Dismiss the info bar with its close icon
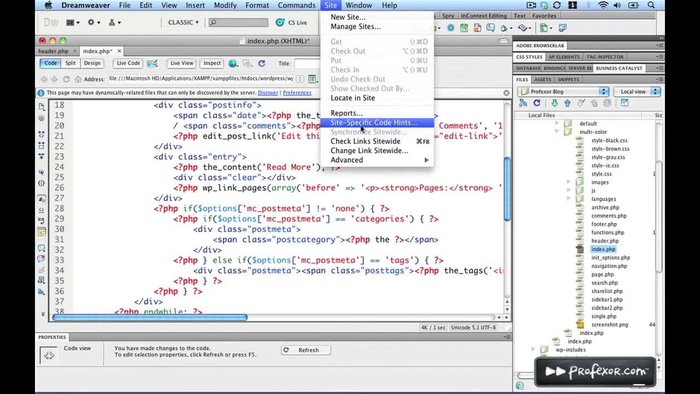700x394 pixels. (506, 93)
